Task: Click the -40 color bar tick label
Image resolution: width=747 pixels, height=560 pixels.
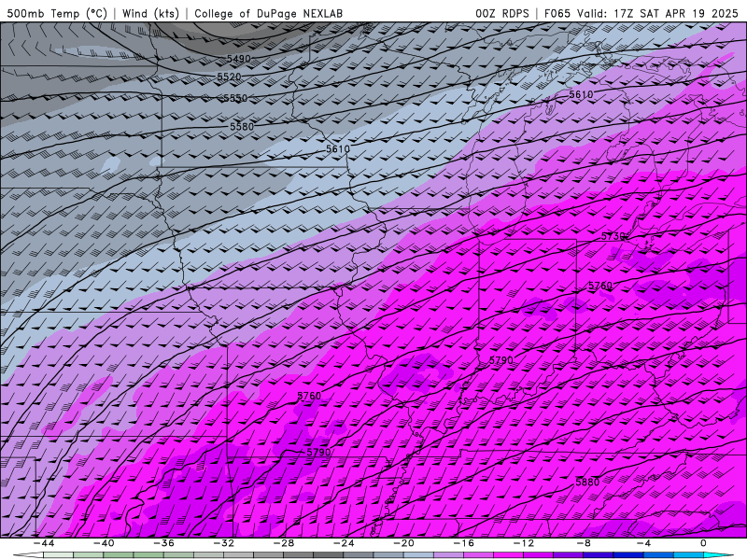Action: pyautogui.click(x=104, y=543)
